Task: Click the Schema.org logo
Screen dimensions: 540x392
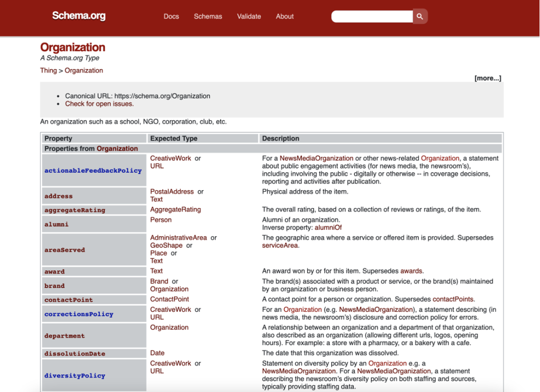Action: pos(79,16)
